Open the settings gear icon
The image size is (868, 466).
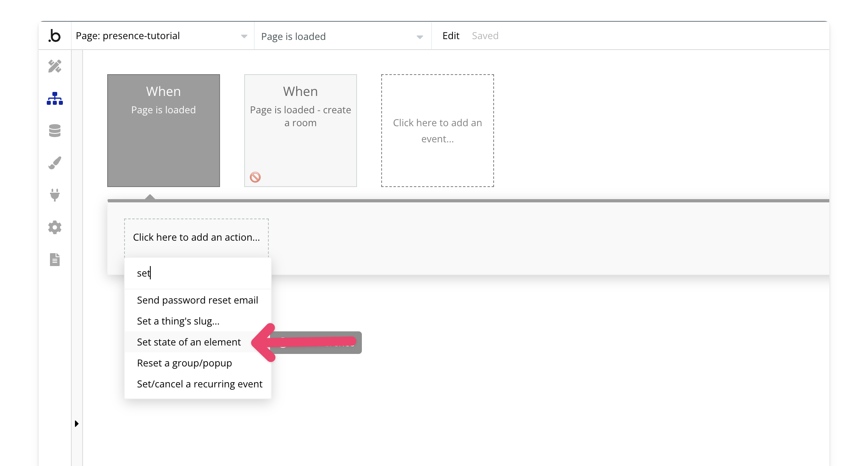point(56,227)
